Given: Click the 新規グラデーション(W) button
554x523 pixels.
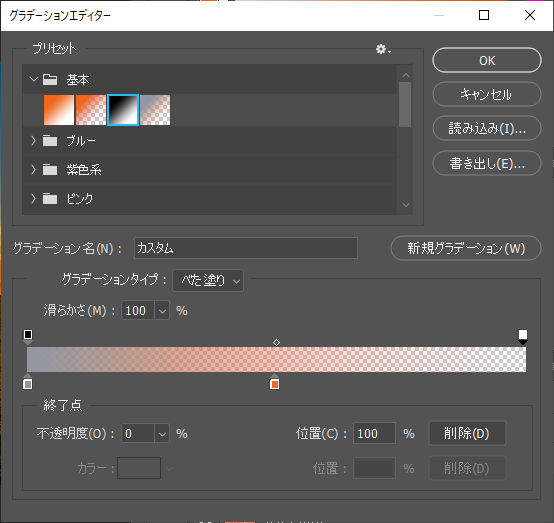Looking at the screenshot, I should [x=466, y=248].
